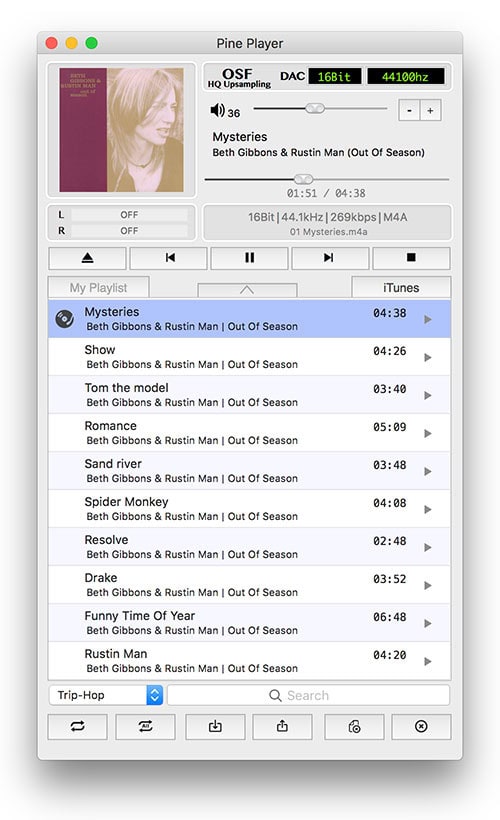This screenshot has height=820, width=500.
Task: Click the import playlist icon
Action: point(215,726)
